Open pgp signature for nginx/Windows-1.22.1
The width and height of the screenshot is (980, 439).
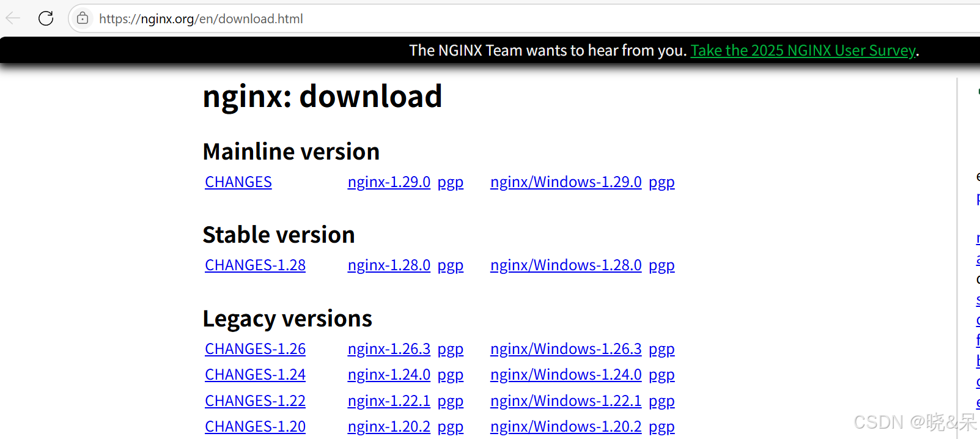tap(661, 402)
